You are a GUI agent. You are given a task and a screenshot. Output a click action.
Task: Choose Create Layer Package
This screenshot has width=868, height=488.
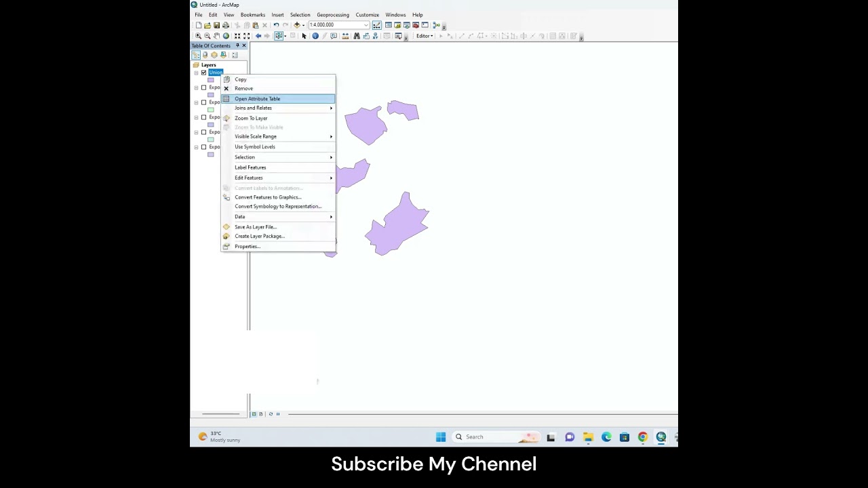pyautogui.click(x=278, y=236)
